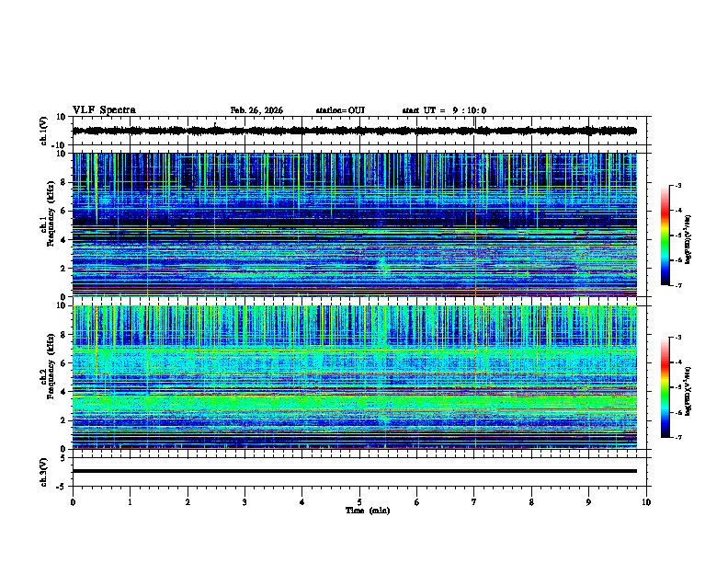This screenshot has width=728, height=563.
Task: Click the "8" kHz tick on ch.2 spectrogram
Action: click(63, 335)
